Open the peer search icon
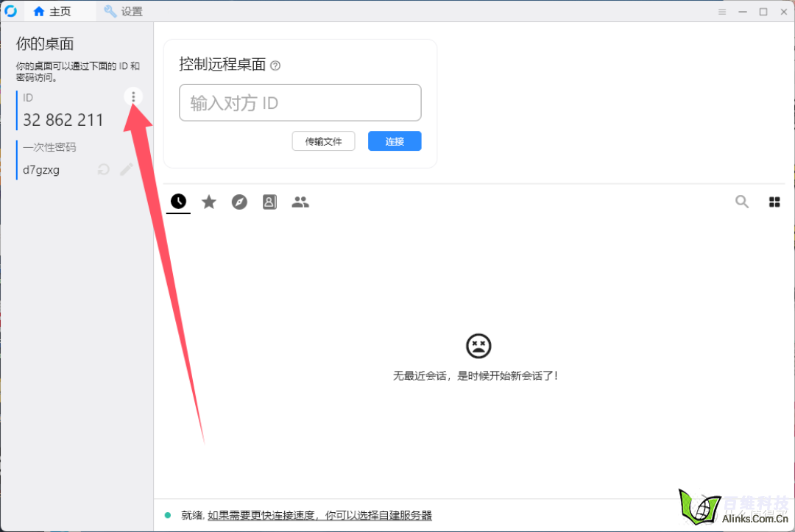The width and height of the screenshot is (795, 532). 742,201
